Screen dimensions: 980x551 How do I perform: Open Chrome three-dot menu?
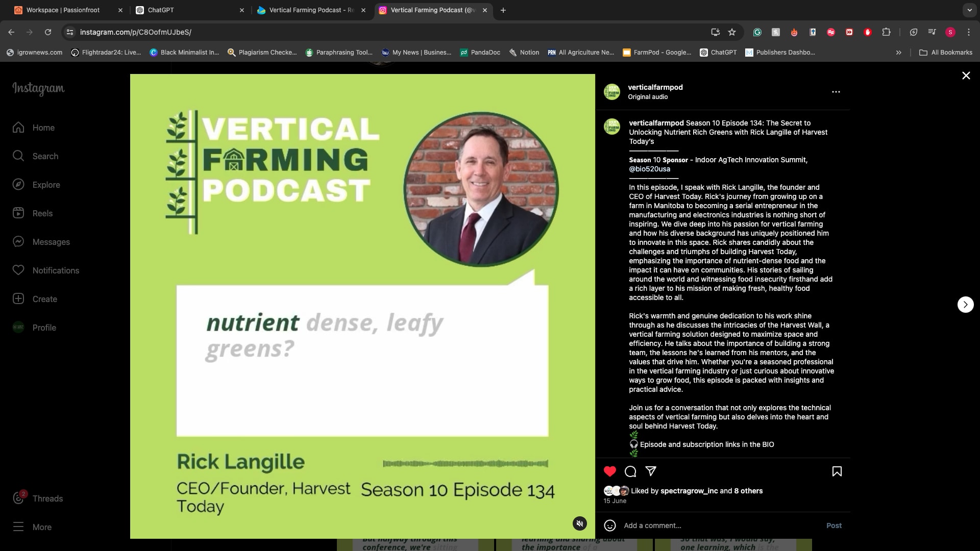point(969,32)
